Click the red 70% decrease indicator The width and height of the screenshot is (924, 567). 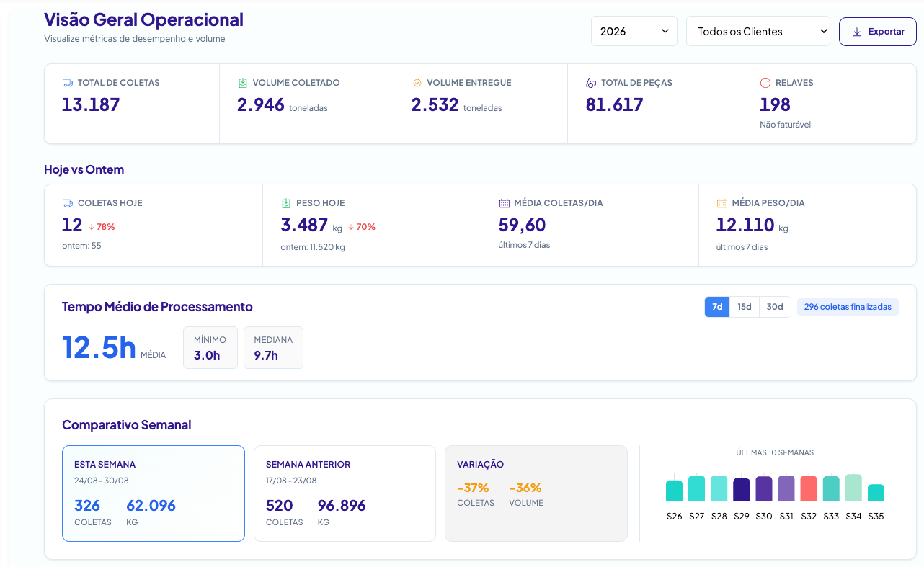(x=362, y=227)
